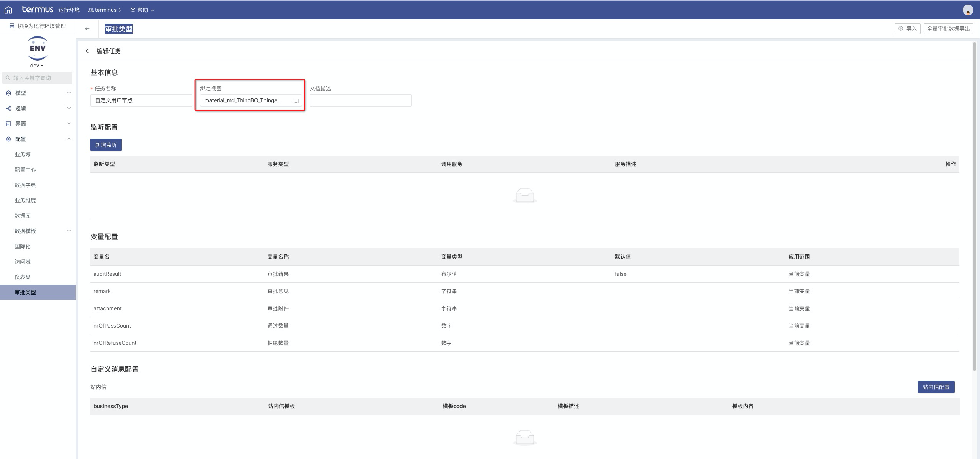Click the 拒绝数量 name cell
980x459 pixels.
click(x=278, y=343)
